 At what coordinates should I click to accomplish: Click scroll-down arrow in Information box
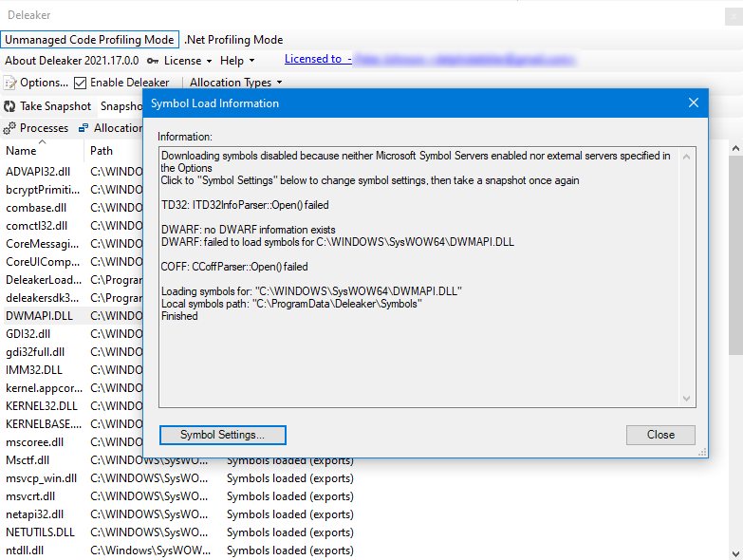686,399
